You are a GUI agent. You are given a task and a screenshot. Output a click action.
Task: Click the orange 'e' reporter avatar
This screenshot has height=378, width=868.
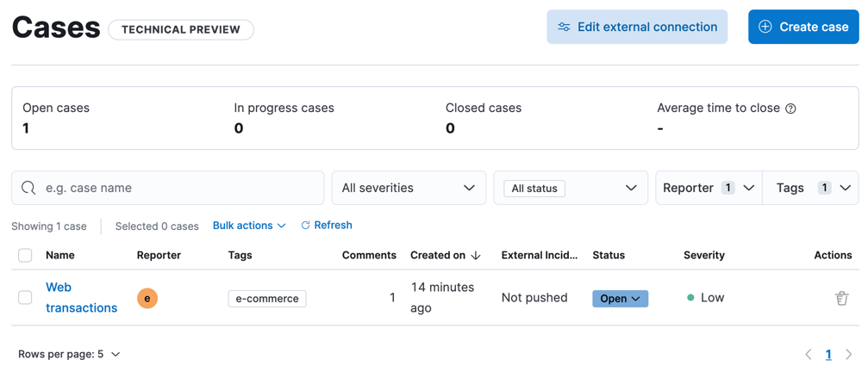(x=147, y=298)
